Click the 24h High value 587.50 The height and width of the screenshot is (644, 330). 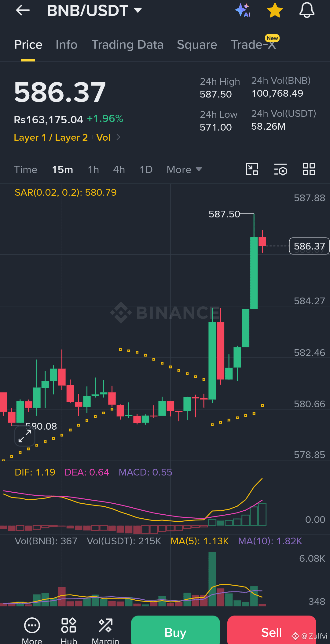(x=216, y=94)
